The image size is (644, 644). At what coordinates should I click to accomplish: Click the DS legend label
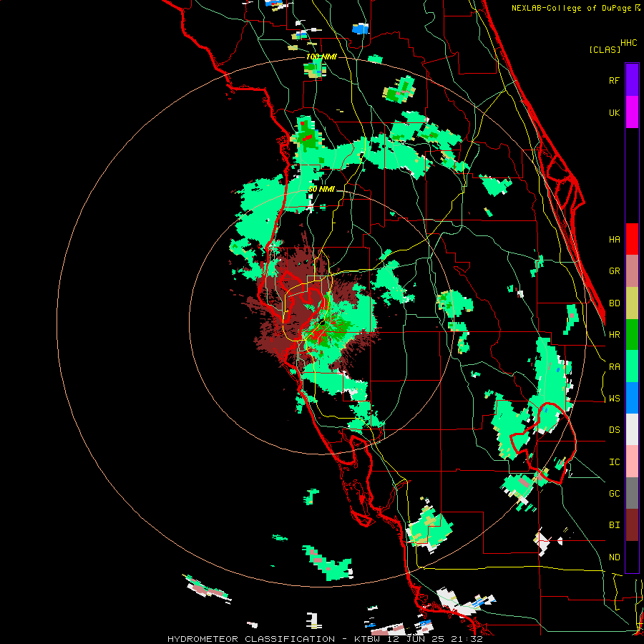[x=614, y=430]
